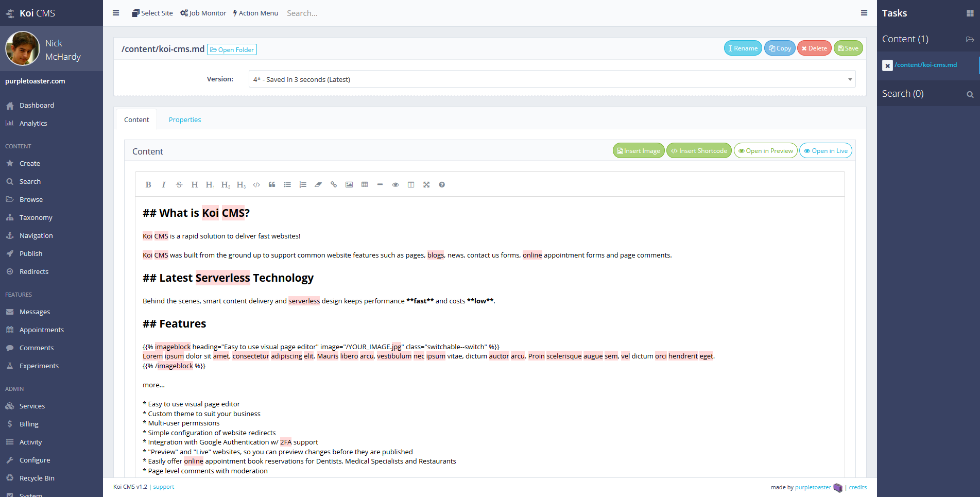Open Select Site menu
The height and width of the screenshot is (497, 980).
point(152,13)
